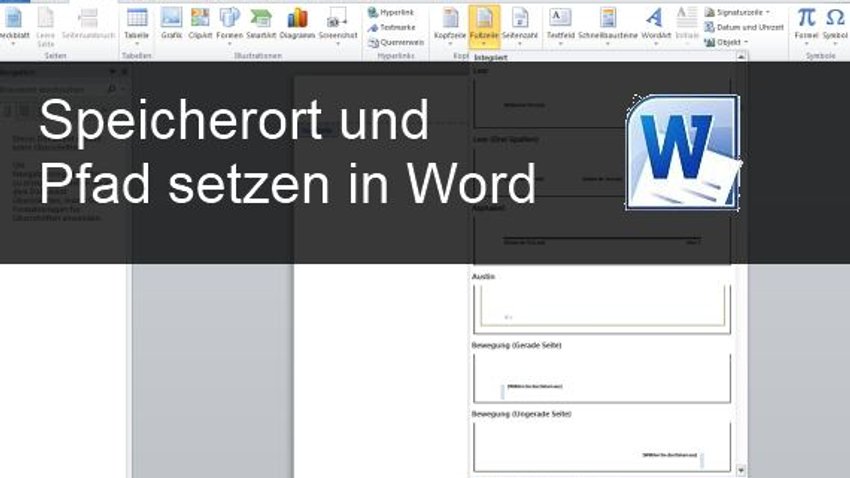Image resolution: width=850 pixels, height=478 pixels.
Task: Open the Symbol gallery
Action: point(835,25)
